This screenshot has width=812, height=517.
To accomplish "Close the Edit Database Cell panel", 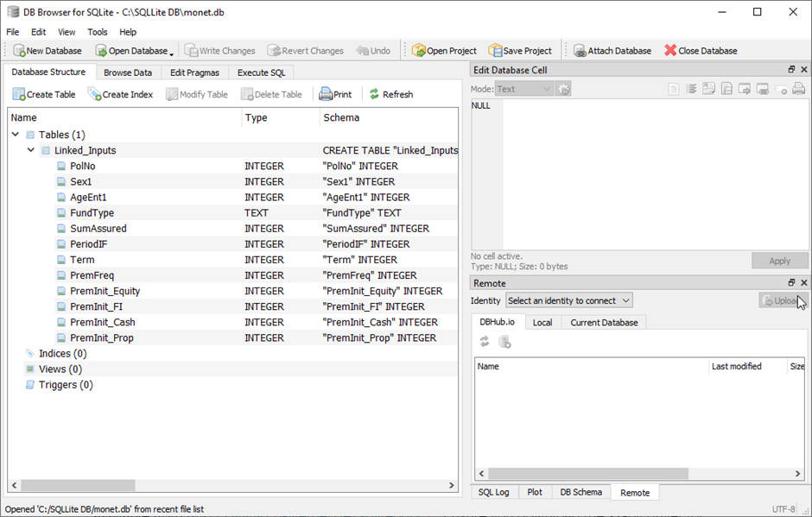I will click(x=804, y=70).
